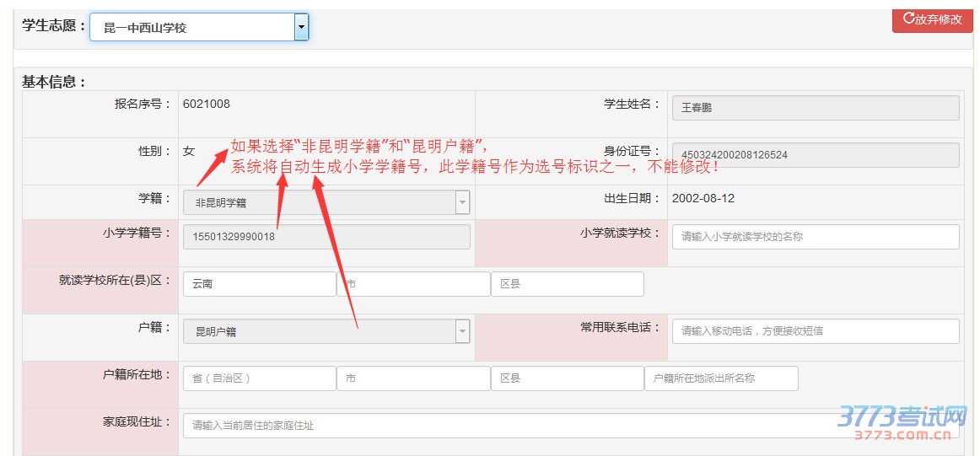The height and width of the screenshot is (456, 980).
Task: Click the 家庭现住址 address input
Action: pos(506,426)
